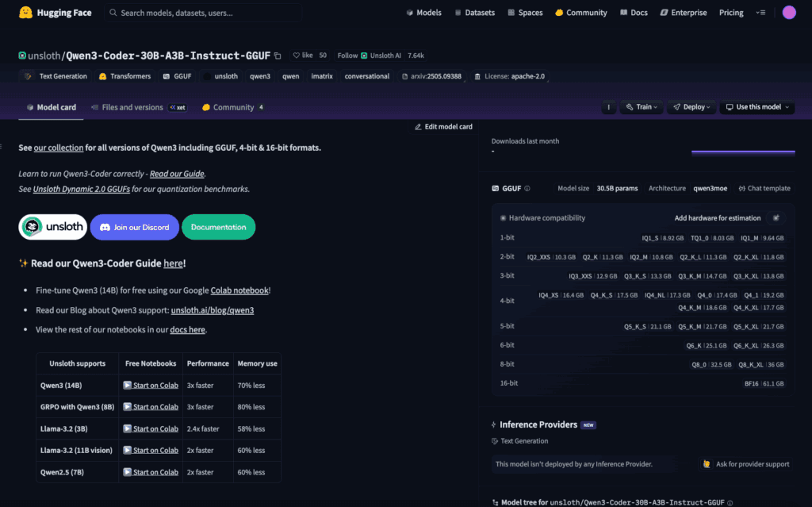Click the GGUF tag
This screenshot has height=507, width=812.
tap(177, 76)
